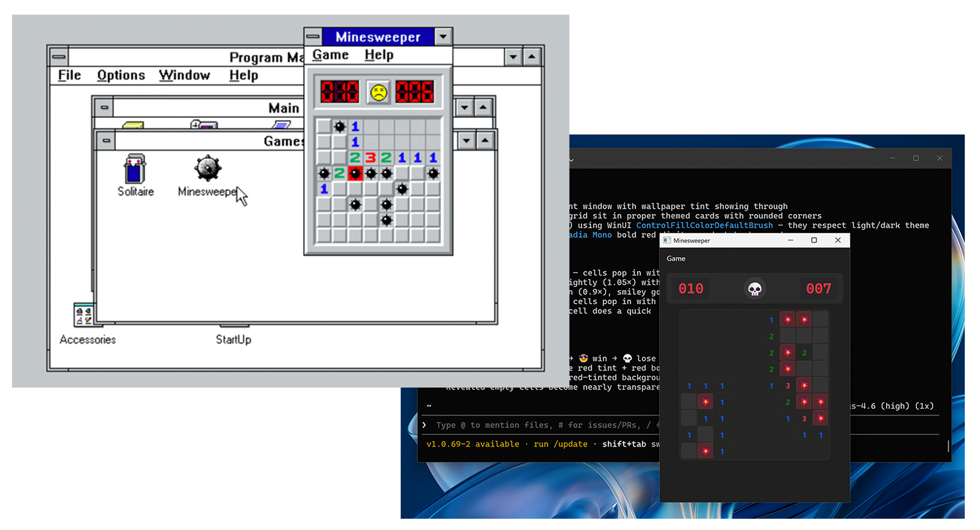Minimize the Games group window
The height and width of the screenshot is (530, 980).
click(467, 140)
